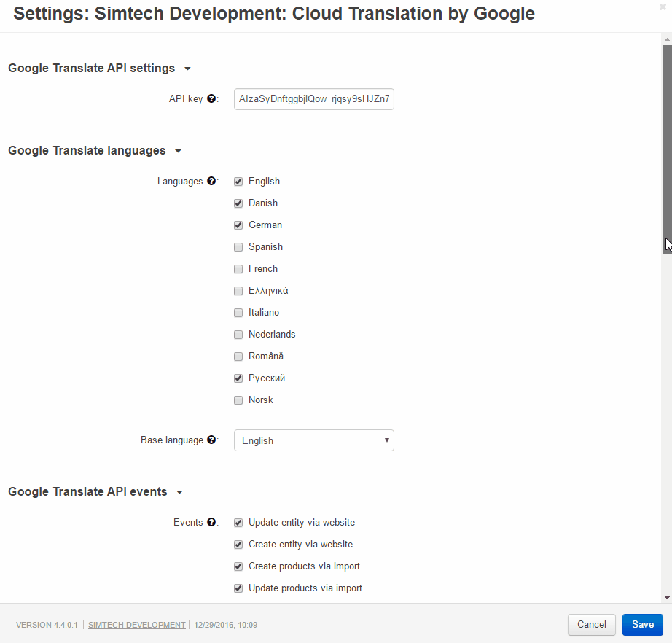Viewport: 672px width, 643px height.
Task: Click the scrollbar down arrow
Action: (667, 598)
